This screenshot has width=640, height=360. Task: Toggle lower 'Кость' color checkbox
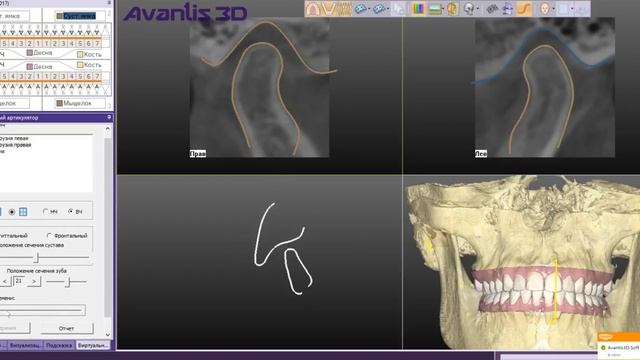(x=80, y=64)
